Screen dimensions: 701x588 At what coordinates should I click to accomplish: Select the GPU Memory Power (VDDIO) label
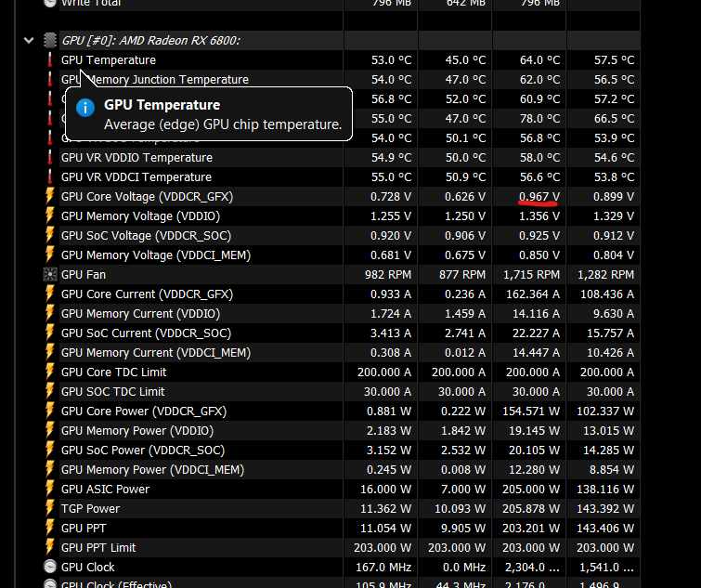[137, 431]
